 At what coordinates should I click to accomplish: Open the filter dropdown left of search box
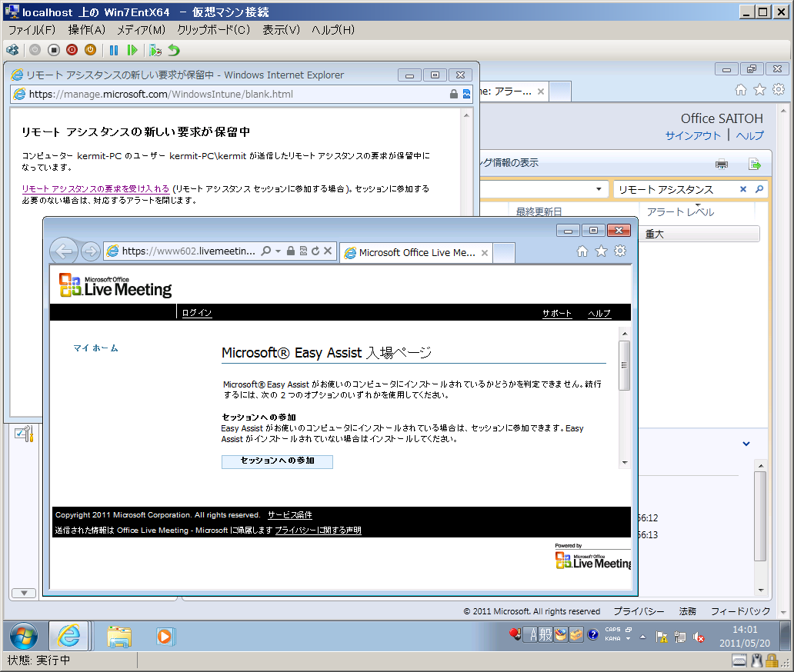pos(599,189)
